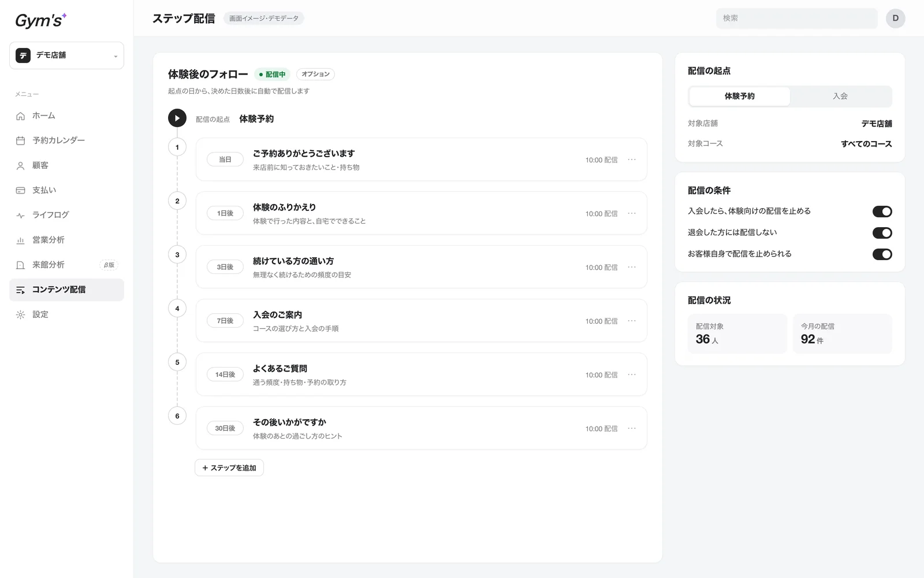Image resolution: width=924 pixels, height=578 pixels.
Task: Open more options for その後いかがですか
Action: 632,428
